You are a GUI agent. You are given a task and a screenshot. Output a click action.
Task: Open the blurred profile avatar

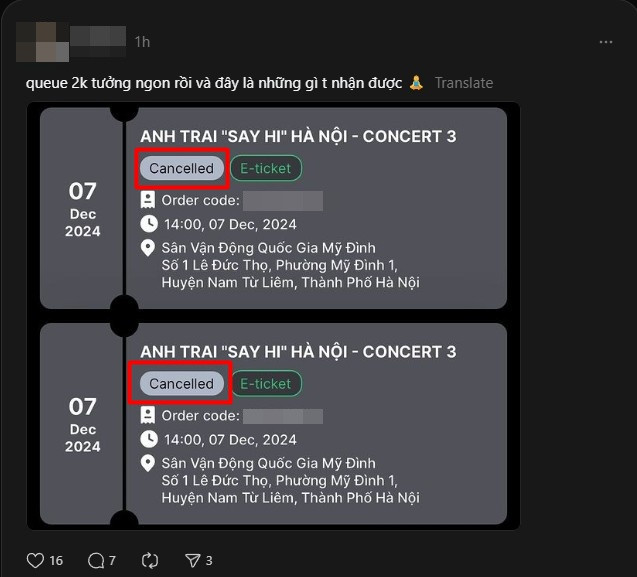point(40,38)
